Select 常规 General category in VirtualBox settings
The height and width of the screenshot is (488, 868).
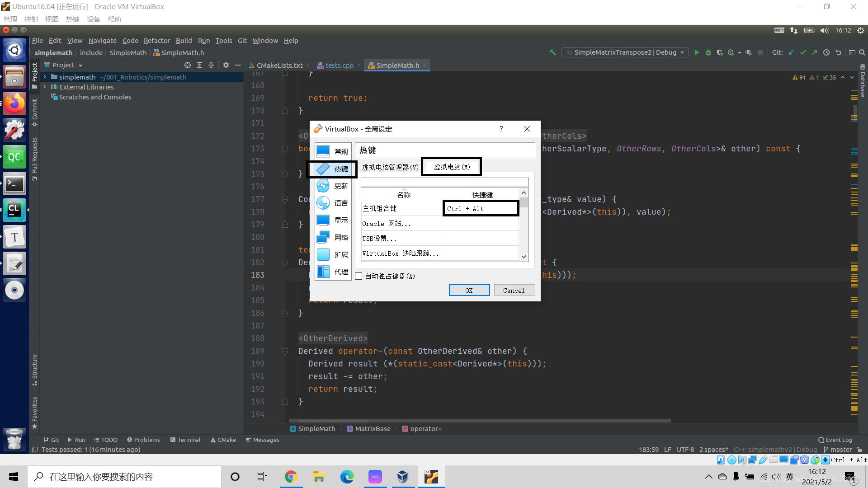pos(333,151)
